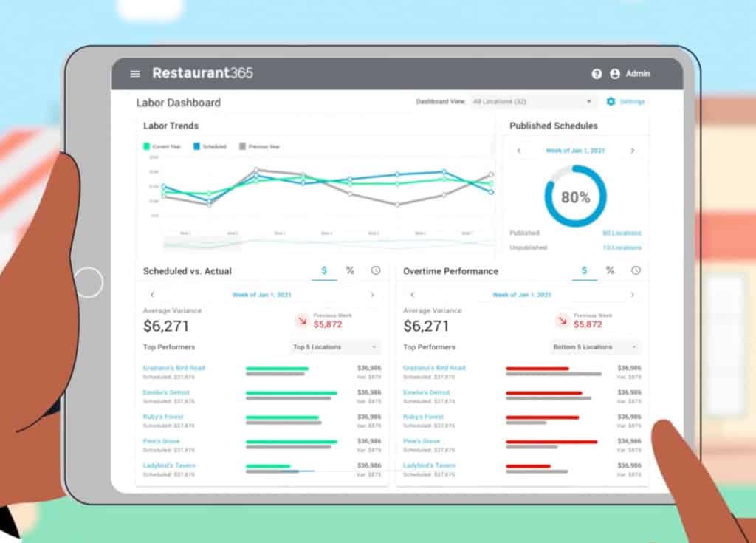Toggle the Current Year legend series
Screen dimensions: 756x543
click(x=162, y=146)
